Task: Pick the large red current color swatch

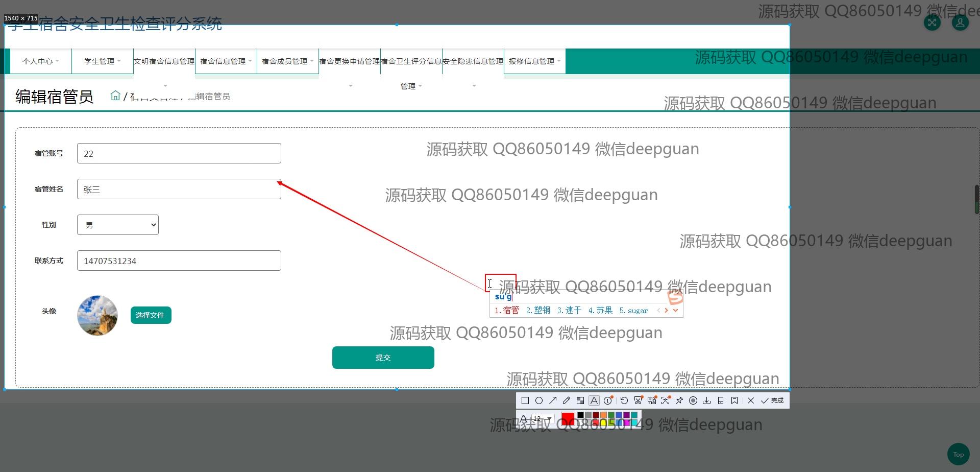Action: (568, 419)
